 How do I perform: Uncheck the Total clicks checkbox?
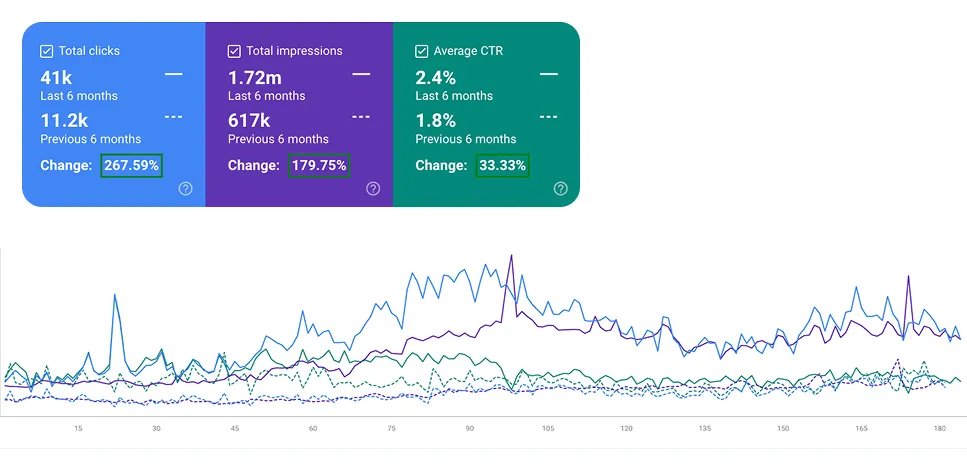coord(47,51)
